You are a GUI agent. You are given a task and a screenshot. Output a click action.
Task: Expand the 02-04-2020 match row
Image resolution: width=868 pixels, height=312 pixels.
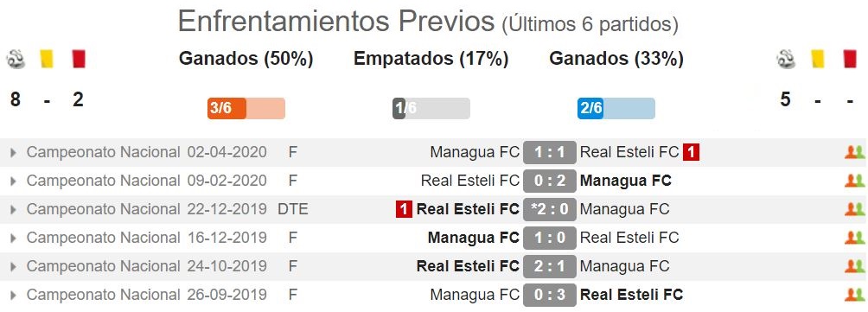(x=13, y=152)
